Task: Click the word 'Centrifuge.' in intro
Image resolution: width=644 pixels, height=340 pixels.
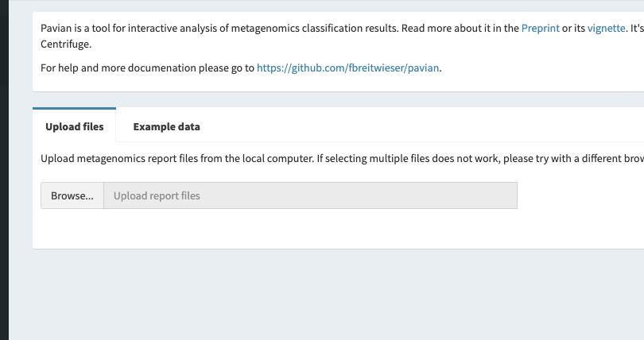Action: (66, 44)
